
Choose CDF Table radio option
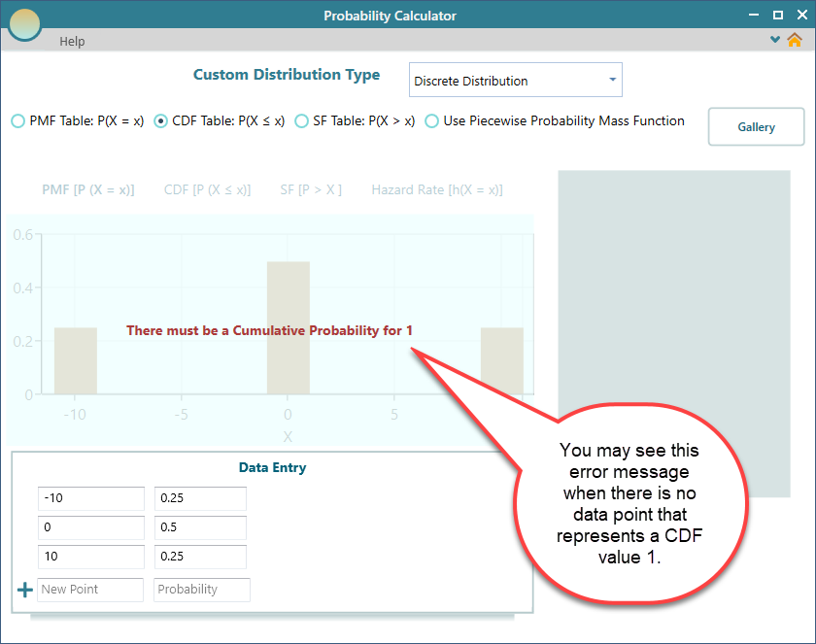161,121
